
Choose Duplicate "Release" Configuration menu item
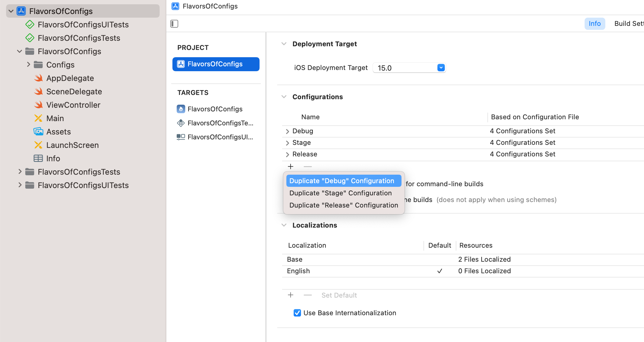tap(343, 205)
